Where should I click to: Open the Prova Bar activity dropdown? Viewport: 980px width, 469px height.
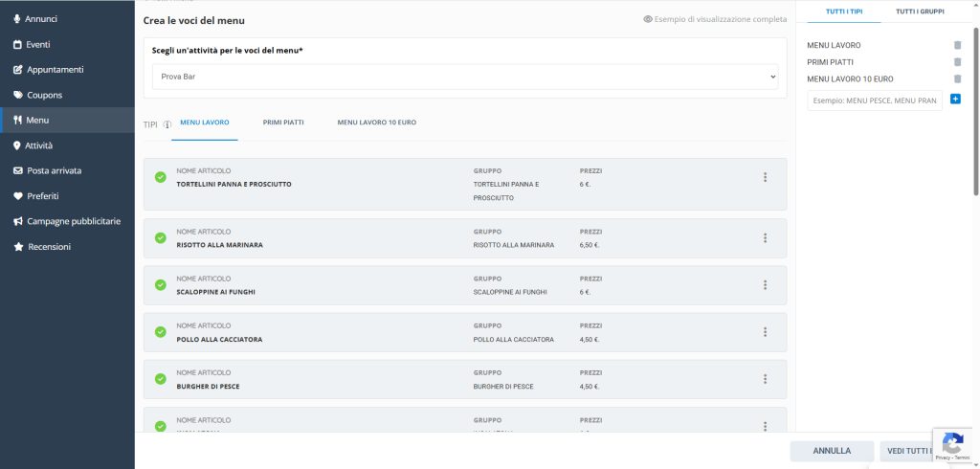tap(465, 77)
